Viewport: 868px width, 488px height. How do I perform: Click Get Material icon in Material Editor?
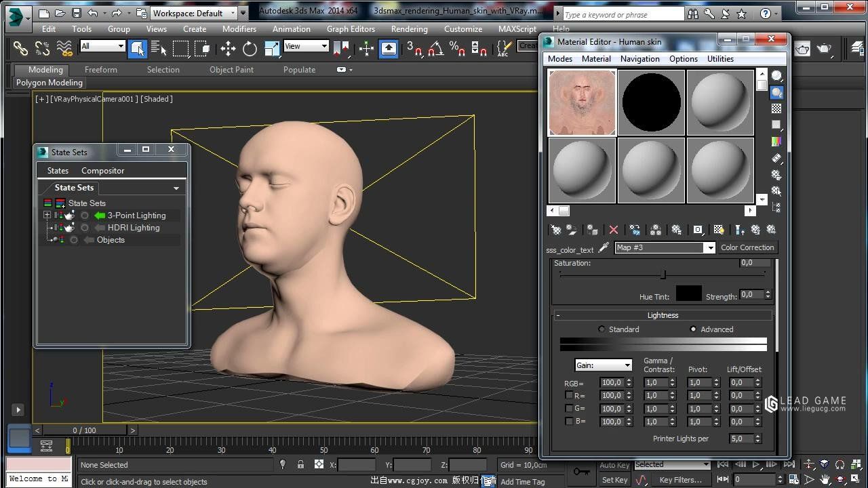[556, 230]
